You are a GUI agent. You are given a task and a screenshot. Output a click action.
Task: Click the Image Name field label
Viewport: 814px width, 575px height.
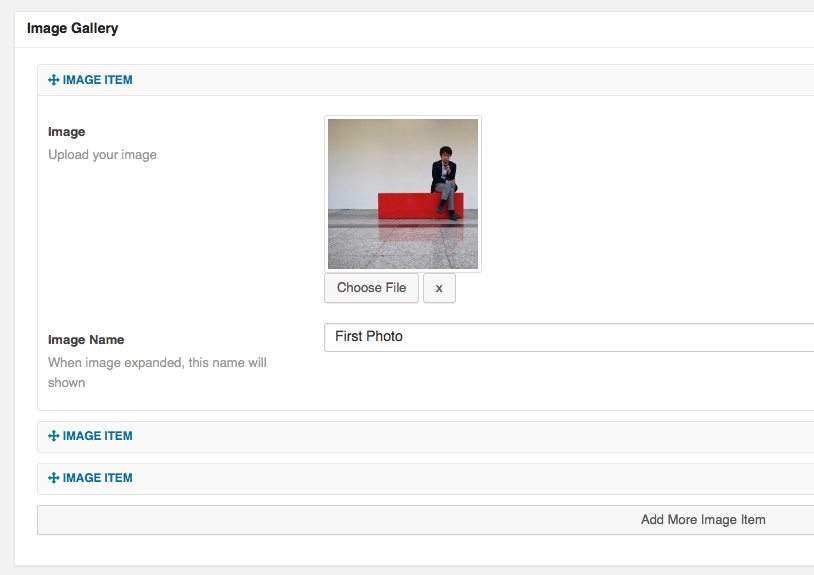point(86,340)
